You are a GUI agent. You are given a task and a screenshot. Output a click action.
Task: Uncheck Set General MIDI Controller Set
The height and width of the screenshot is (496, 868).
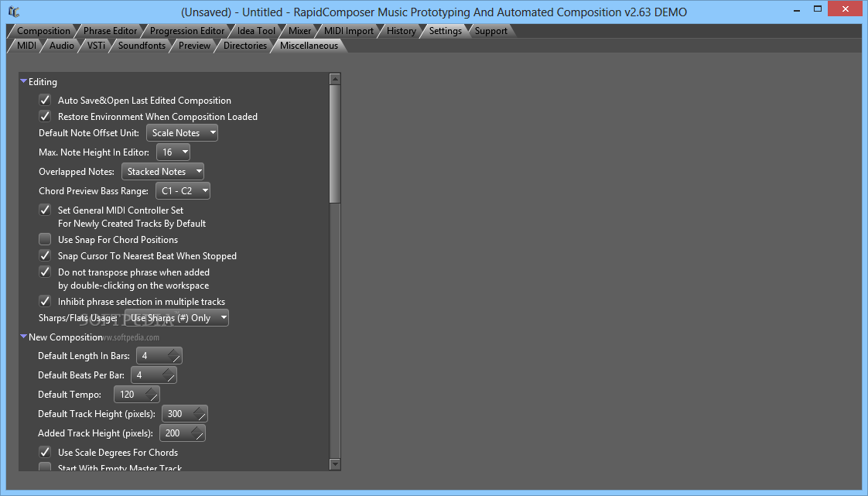click(x=45, y=210)
